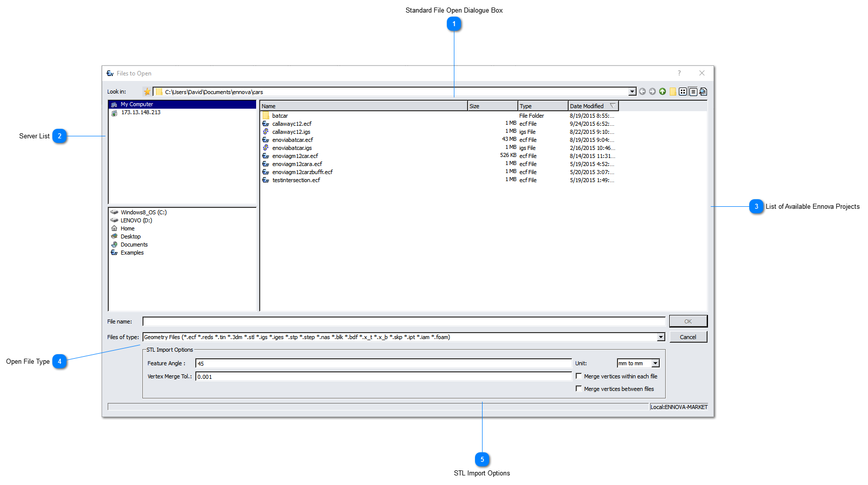Select the server 173.13.148.213
The image size is (868, 485).
point(141,112)
